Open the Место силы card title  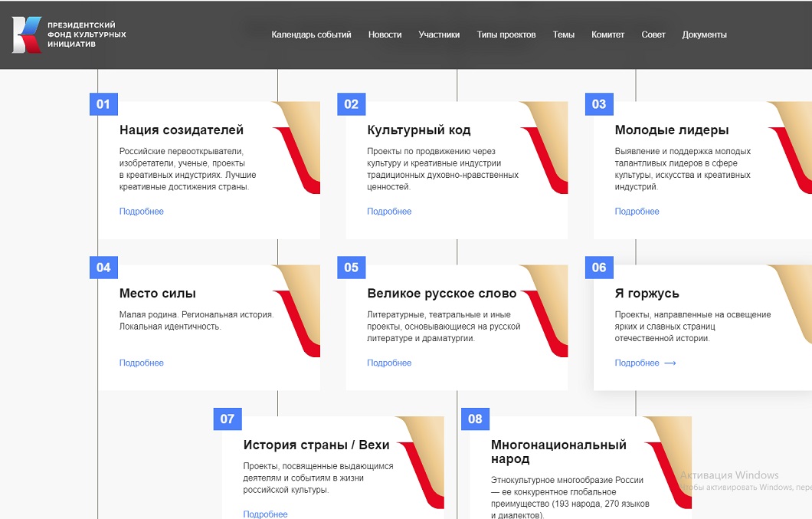pos(158,294)
